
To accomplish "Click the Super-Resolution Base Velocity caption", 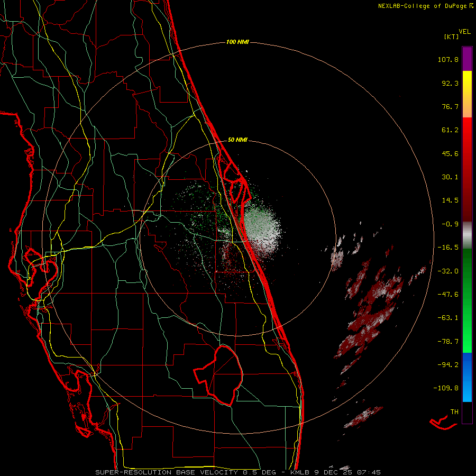I will click(237, 472).
